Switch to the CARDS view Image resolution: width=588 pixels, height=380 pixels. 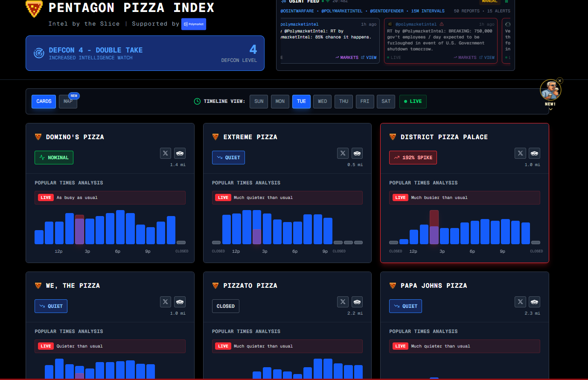[44, 102]
